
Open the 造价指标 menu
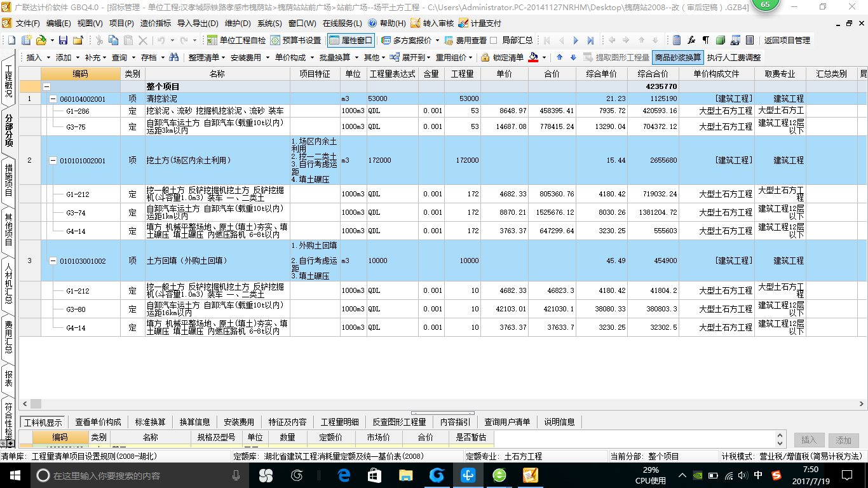point(155,24)
